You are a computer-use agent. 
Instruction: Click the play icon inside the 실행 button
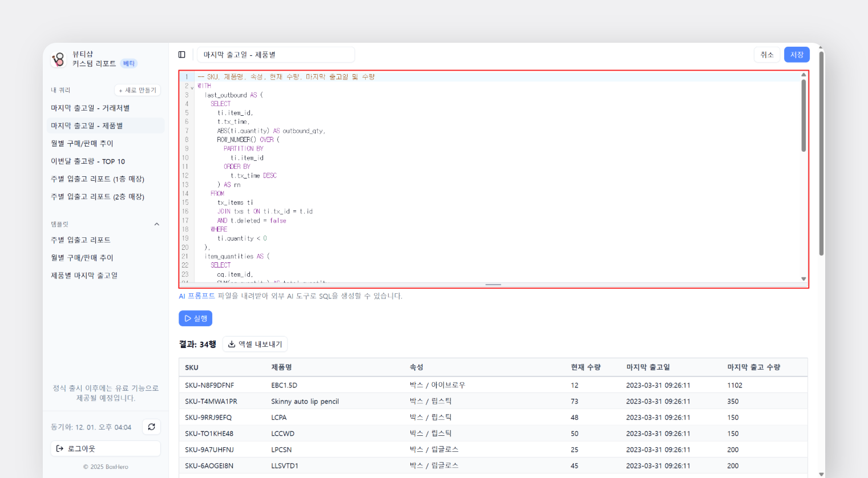(187, 318)
